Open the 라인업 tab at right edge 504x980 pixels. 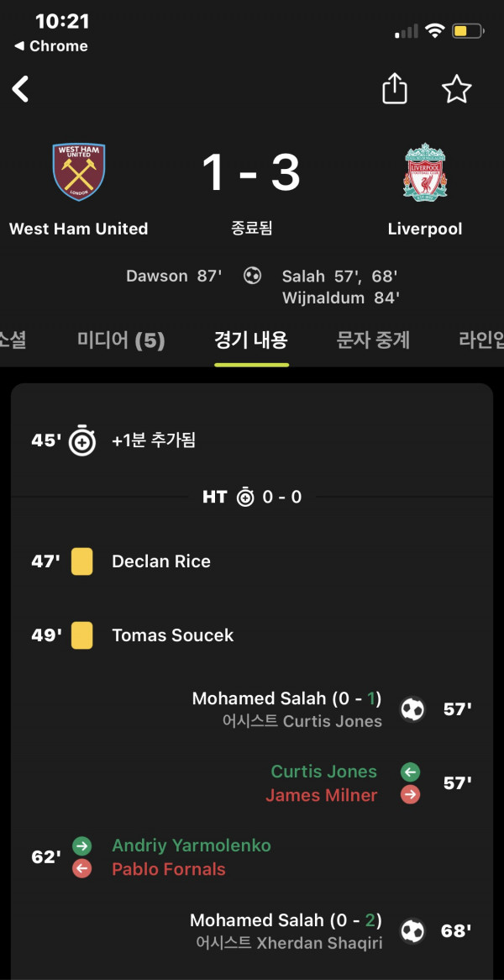(481, 340)
